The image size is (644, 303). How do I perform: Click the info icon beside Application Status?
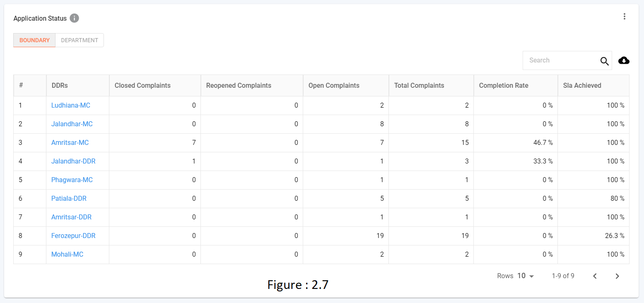click(x=74, y=18)
